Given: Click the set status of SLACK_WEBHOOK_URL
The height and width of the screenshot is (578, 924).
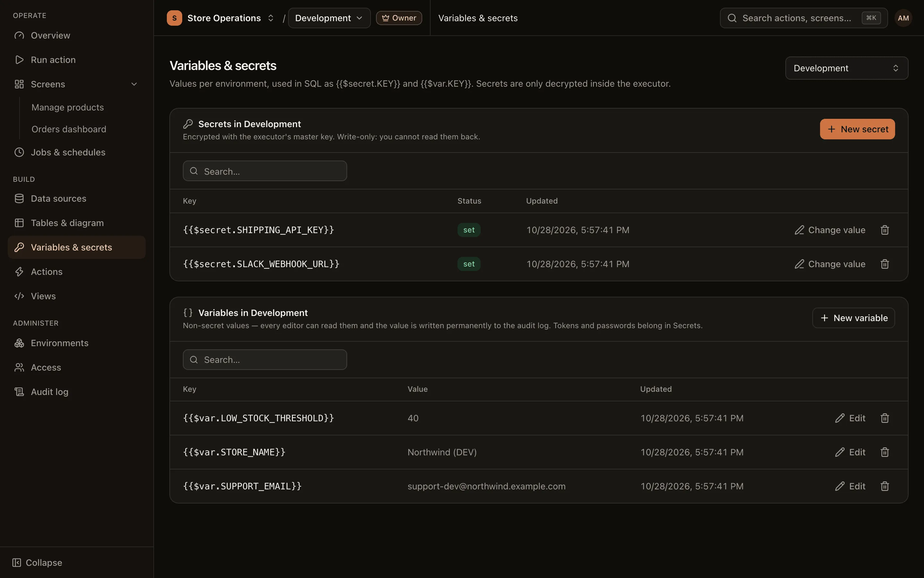Looking at the screenshot, I should click(x=469, y=264).
